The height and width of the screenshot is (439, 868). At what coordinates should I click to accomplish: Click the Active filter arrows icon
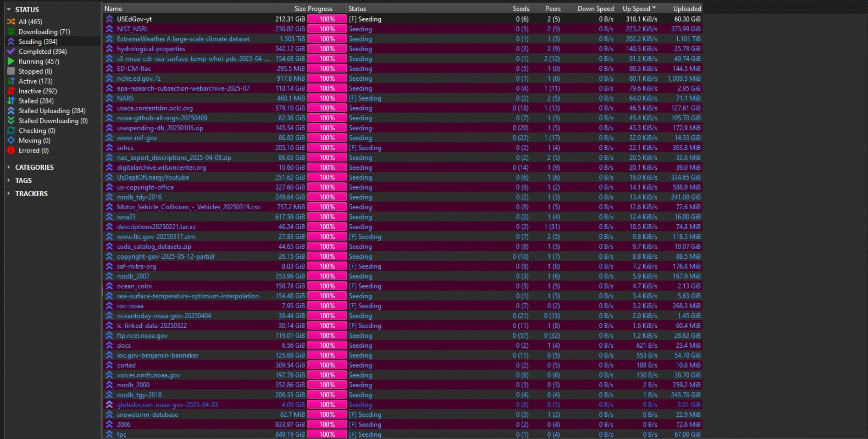(x=11, y=81)
